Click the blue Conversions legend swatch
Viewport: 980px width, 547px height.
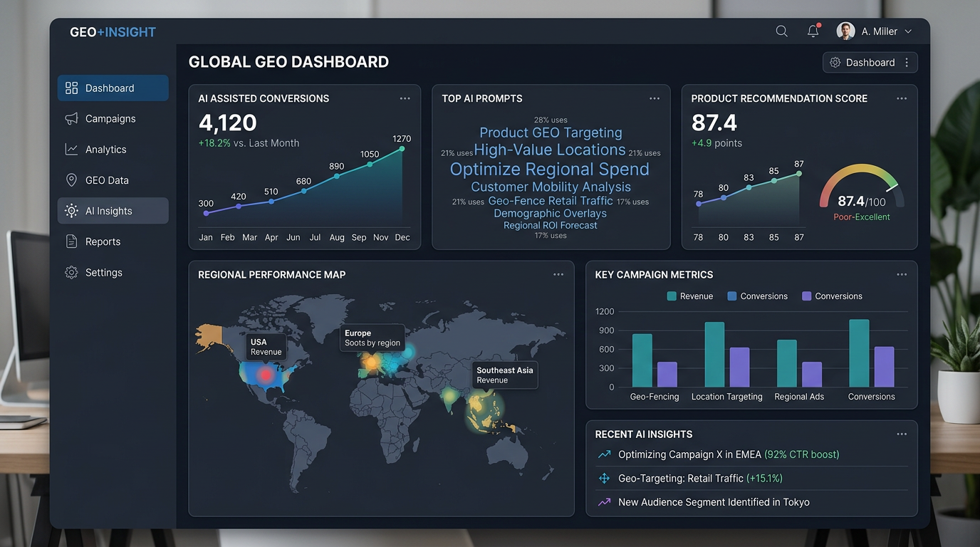pyautogui.click(x=732, y=296)
